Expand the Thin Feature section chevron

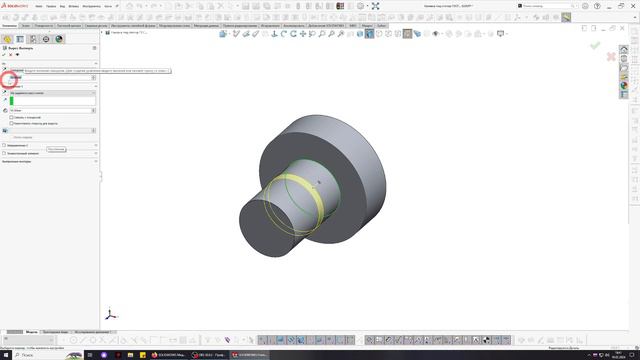click(x=96, y=153)
